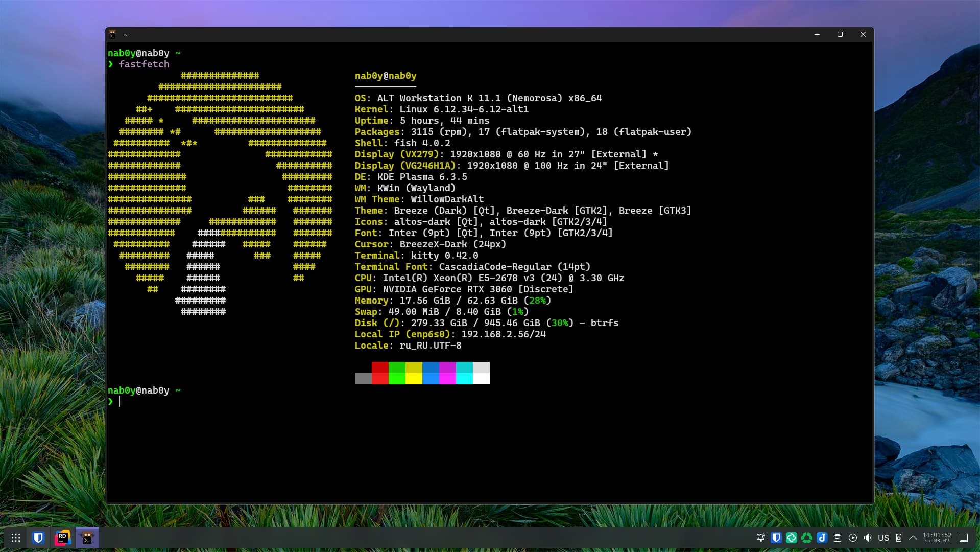The width and height of the screenshot is (980, 552).
Task: Open JetBrains Rider (RD) taskbar icon
Action: 63,538
